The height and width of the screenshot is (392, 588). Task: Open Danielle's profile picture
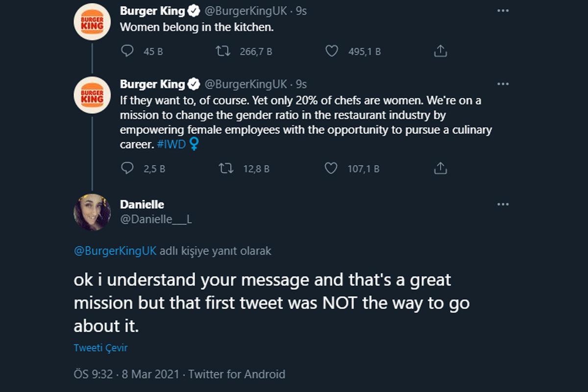point(92,212)
